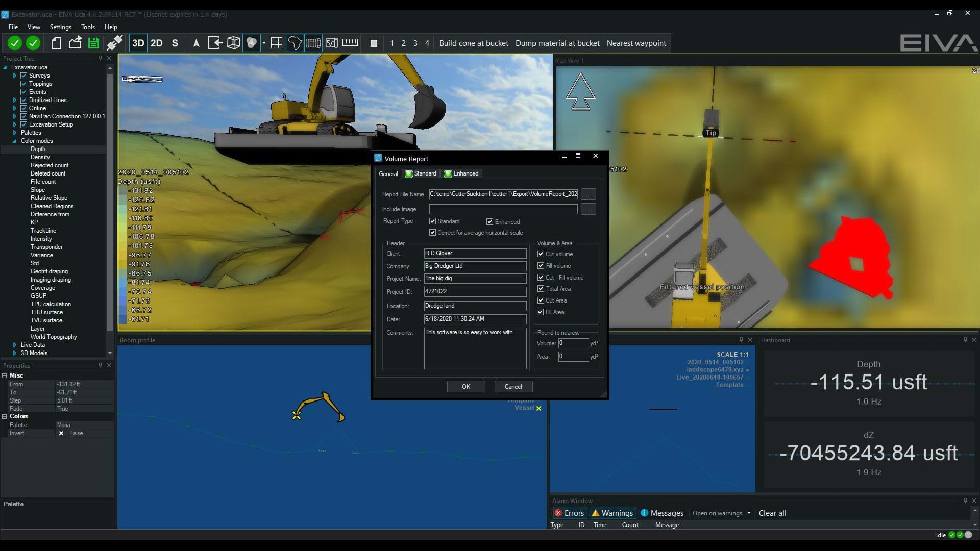The height and width of the screenshot is (551, 980).
Task: Toggle Surveys checkbox in Project Tree
Action: pos(23,76)
